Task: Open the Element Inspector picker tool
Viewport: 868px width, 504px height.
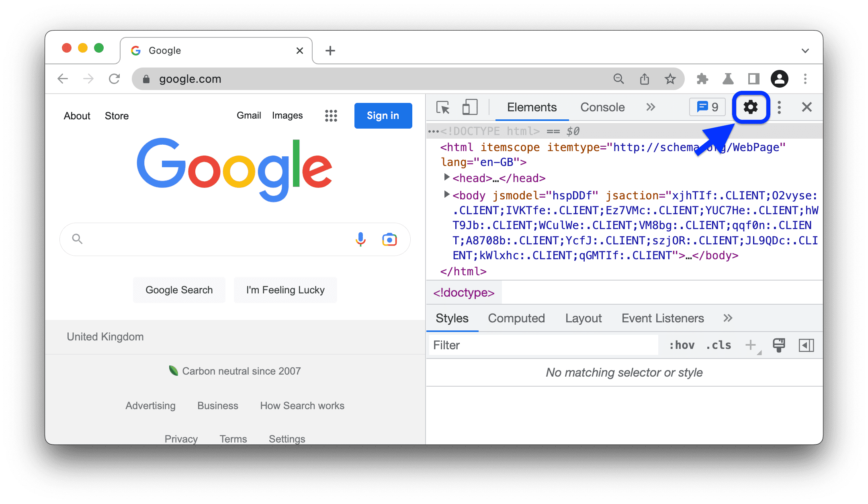Action: pyautogui.click(x=443, y=108)
